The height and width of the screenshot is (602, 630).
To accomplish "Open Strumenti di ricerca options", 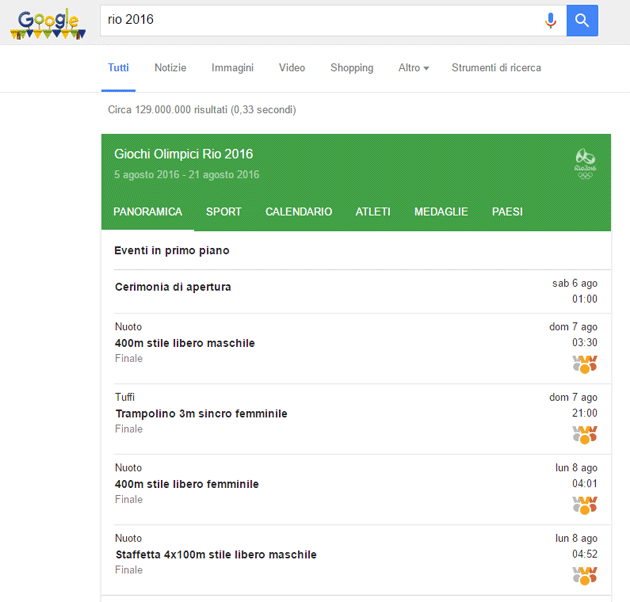I will tap(496, 68).
